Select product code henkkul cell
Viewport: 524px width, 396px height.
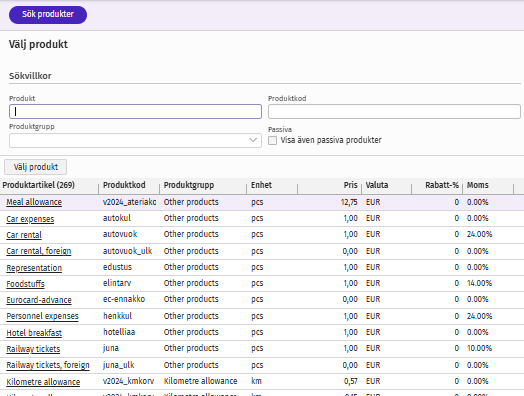(117, 316)
